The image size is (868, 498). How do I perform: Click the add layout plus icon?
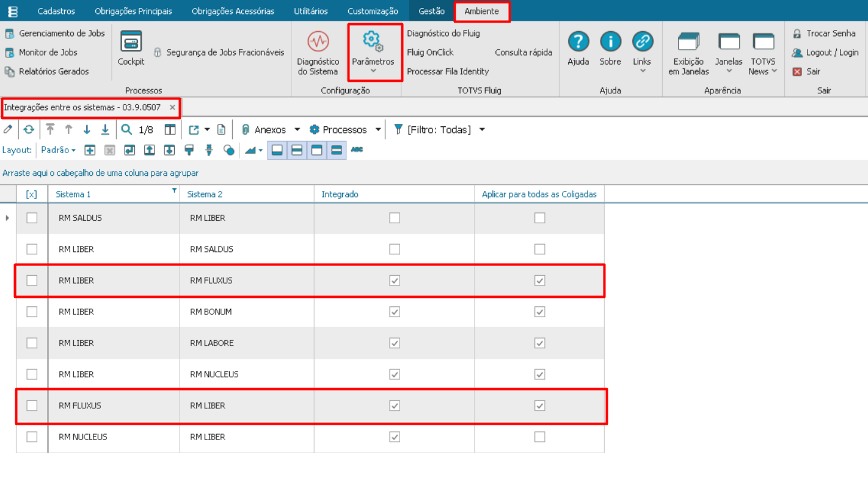pyautogui.click(x=90, y=150)
